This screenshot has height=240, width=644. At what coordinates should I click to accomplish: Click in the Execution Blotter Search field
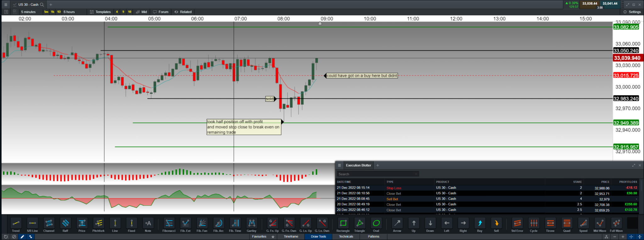pyautogui.click(x=378, y=174)
